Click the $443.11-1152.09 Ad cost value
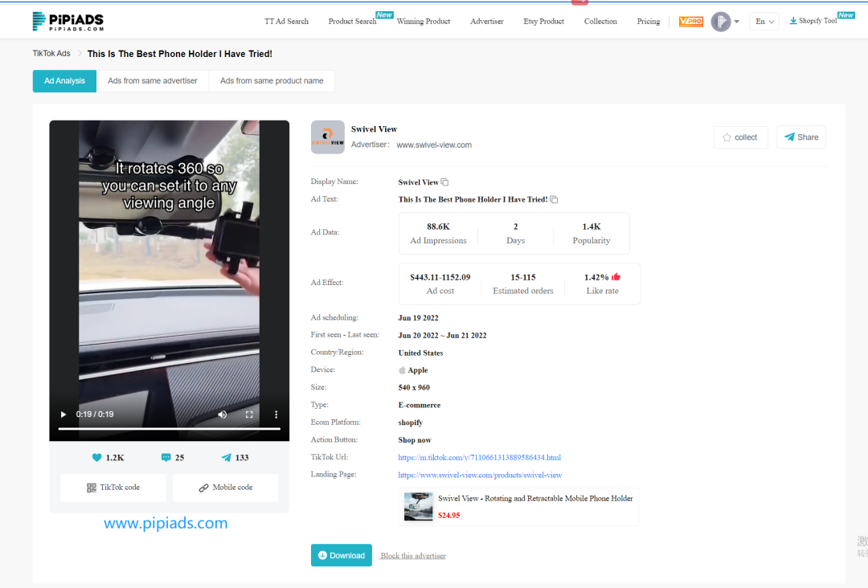868x588 pixels. (440, 277)
